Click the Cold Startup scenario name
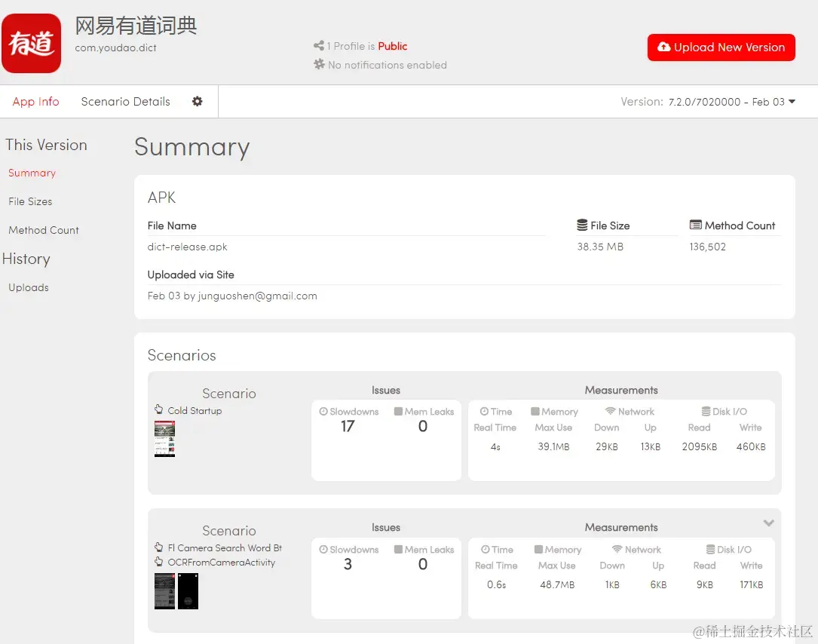Viewport: 818px width, 644px height. (195, 411)
